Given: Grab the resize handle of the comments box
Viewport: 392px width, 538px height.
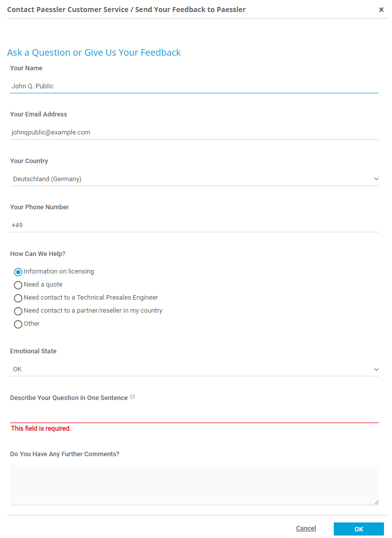Looking at the screenshot, I should point(376,502).
